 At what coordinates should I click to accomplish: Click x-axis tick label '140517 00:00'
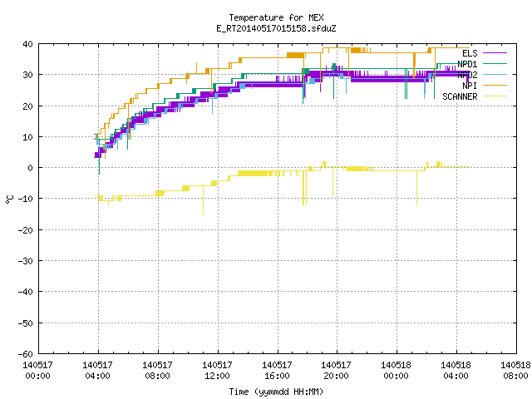click(37, 371)
